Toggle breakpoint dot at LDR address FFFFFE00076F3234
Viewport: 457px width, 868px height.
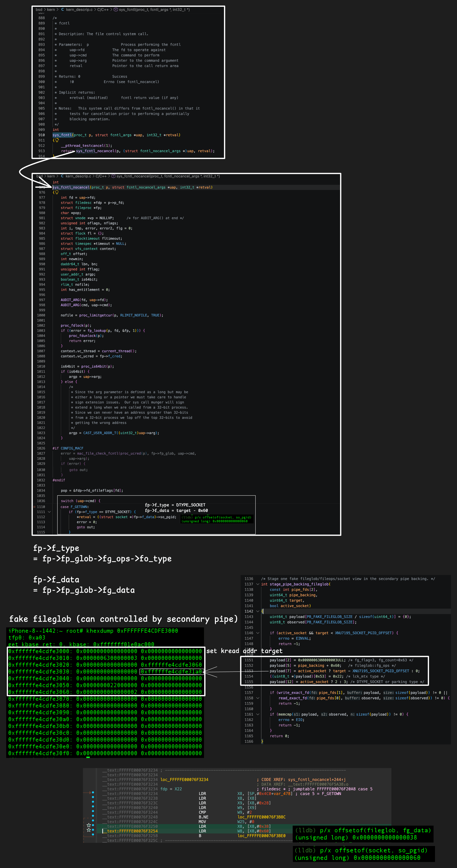tap(93, 793)
